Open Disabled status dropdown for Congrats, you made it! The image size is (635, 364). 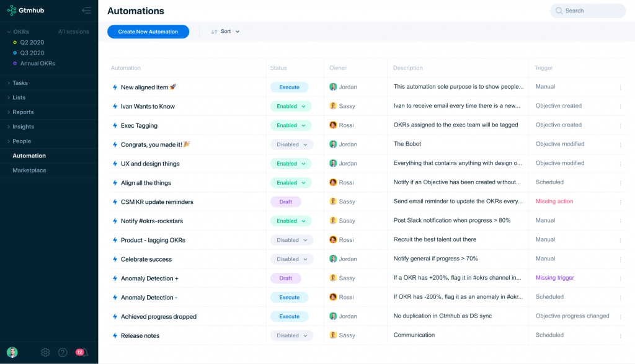[x=291, y=144]
